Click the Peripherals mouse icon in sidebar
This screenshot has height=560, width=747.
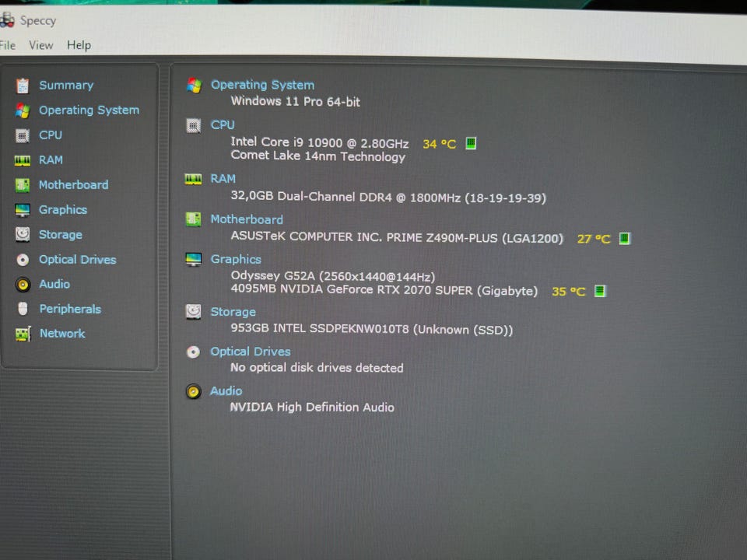23,309
